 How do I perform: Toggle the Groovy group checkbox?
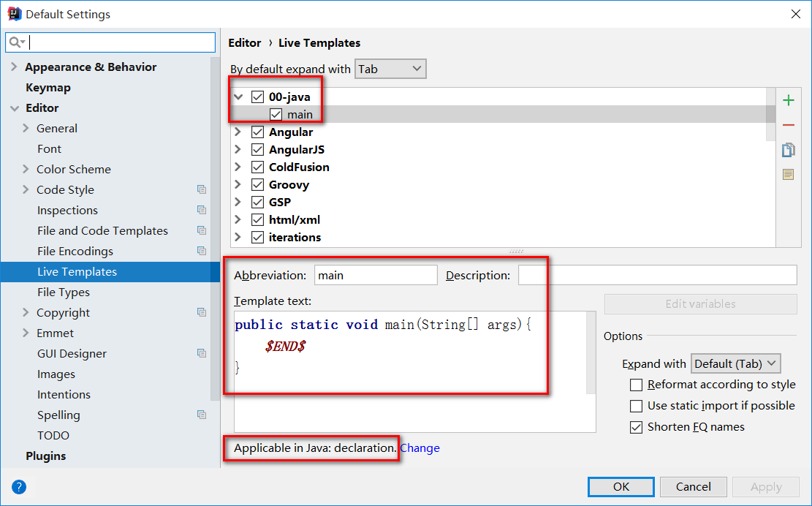click(257, 185)
